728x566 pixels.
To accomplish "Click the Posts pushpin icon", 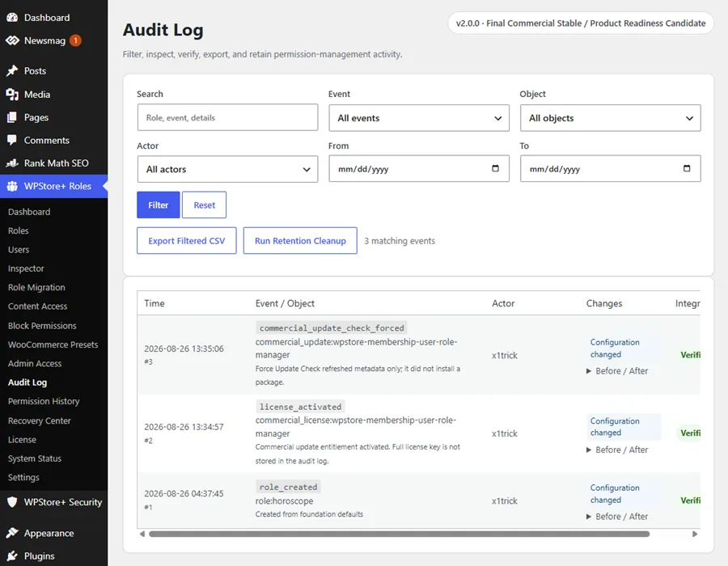I will (x=12, y=71).
